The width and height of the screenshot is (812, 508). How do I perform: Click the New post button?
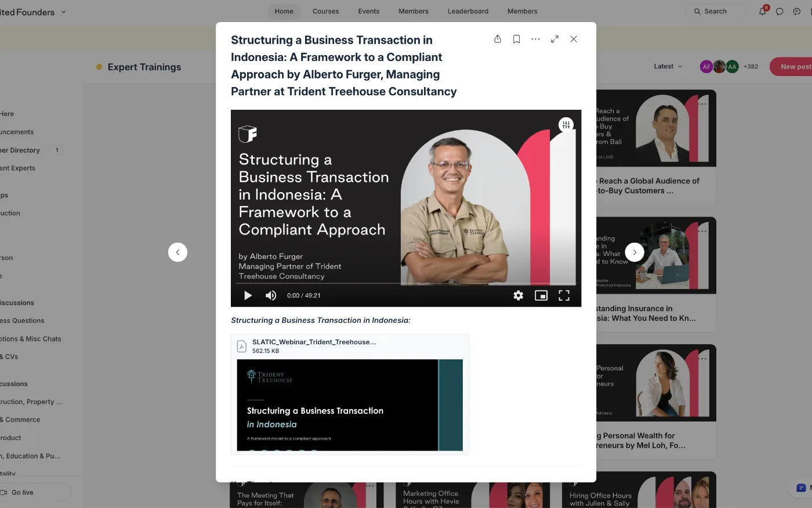pos(791,66)
